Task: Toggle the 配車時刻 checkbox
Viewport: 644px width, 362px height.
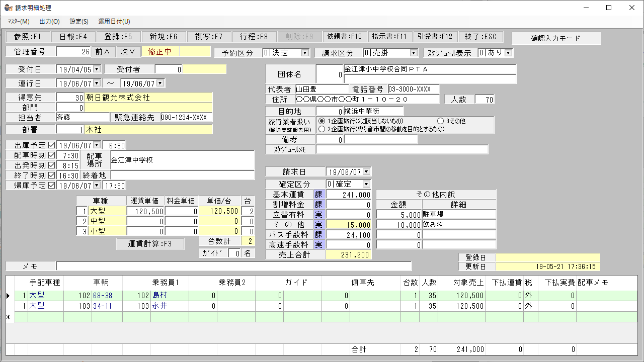Action: point(51,155)
